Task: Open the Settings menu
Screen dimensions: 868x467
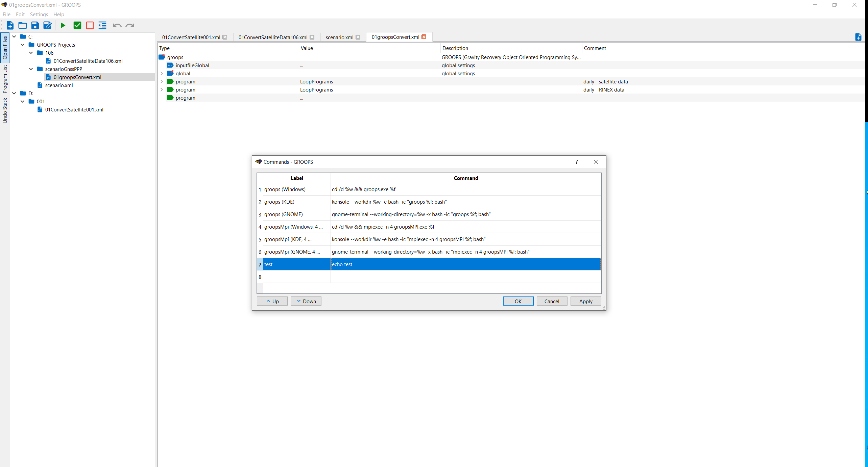Action: pos(39,14)
